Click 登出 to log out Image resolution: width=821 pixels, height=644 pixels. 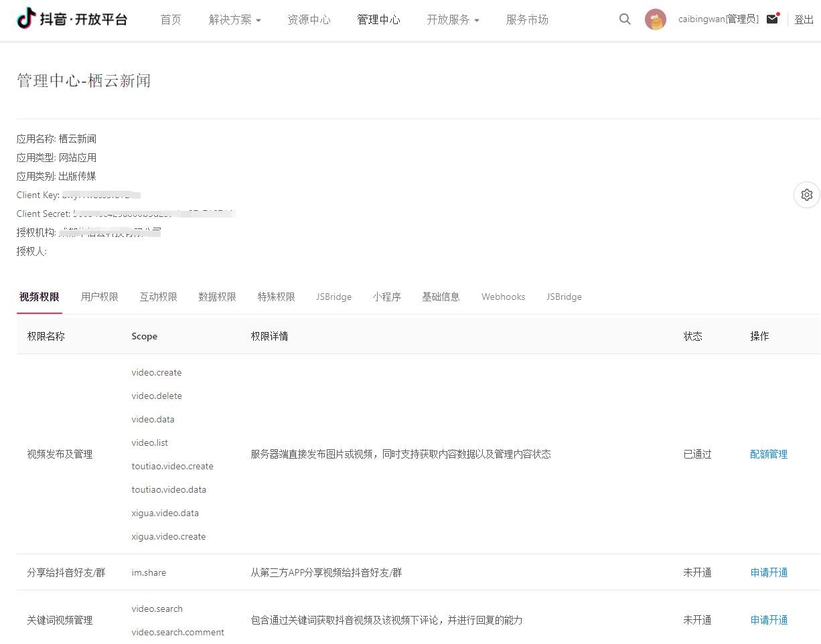tap(804, 20)
